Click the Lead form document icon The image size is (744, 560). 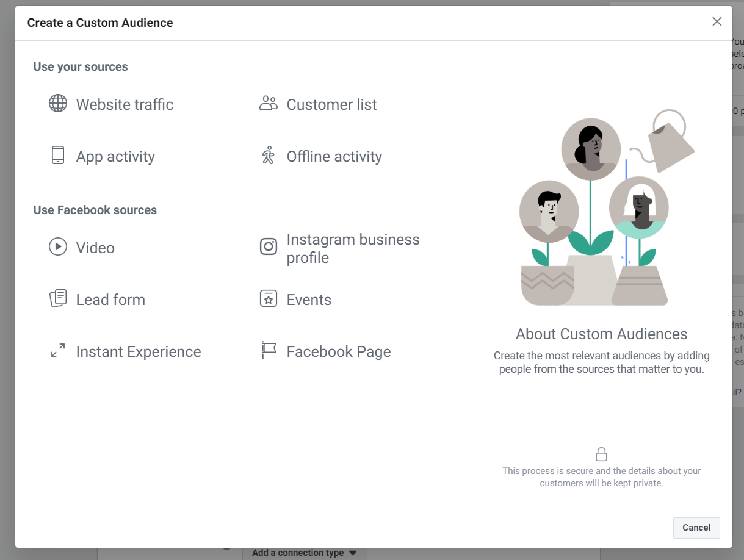click(x=58, y=298)
